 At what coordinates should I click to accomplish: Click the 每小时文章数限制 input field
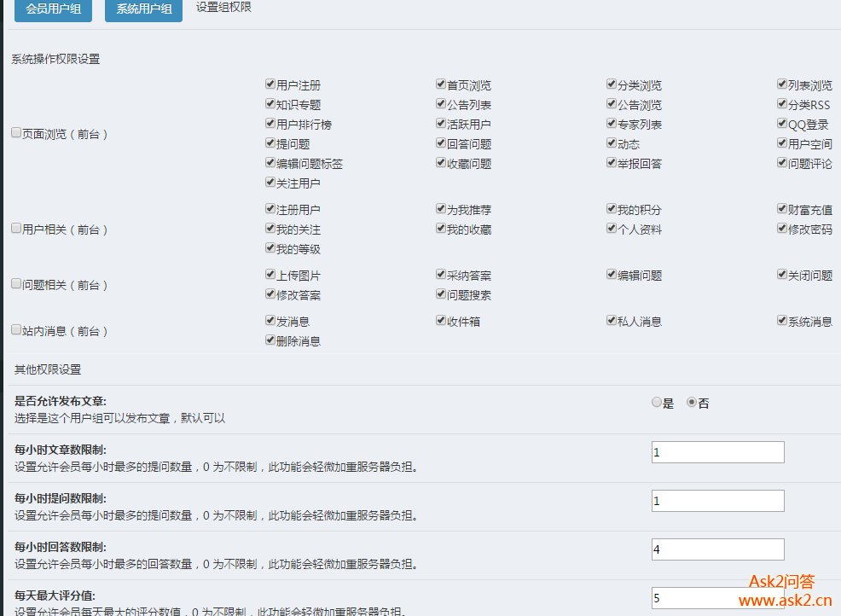pos(717,452)
